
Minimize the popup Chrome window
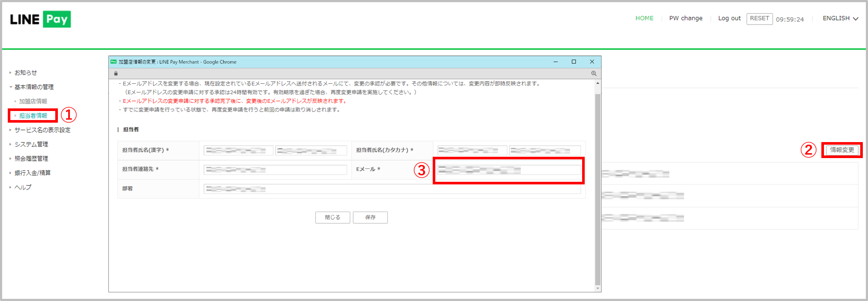(556, 62)
